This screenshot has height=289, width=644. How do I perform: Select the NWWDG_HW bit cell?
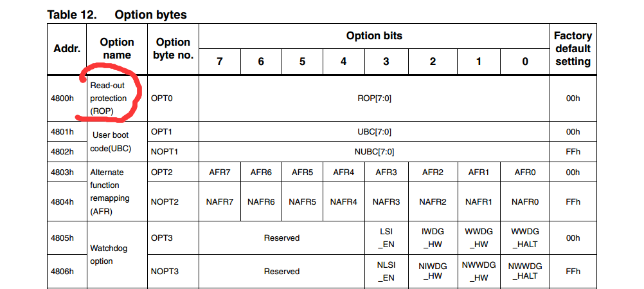tap(478, 272)
